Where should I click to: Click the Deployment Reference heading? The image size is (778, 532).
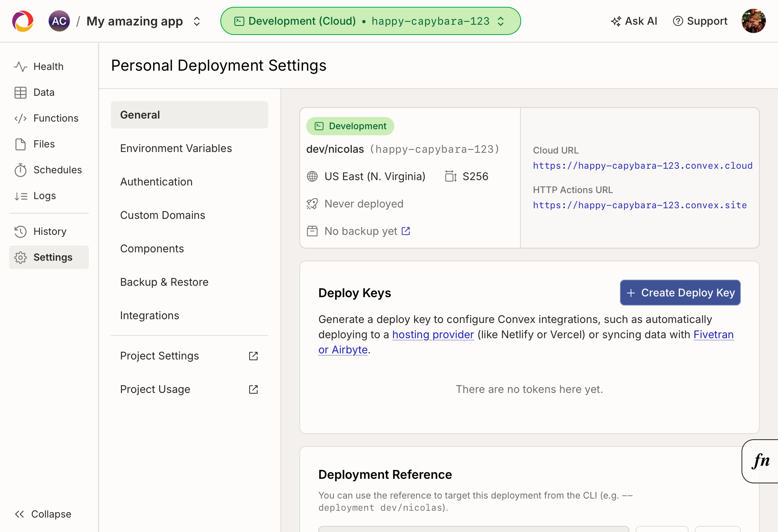click(385, 475)
